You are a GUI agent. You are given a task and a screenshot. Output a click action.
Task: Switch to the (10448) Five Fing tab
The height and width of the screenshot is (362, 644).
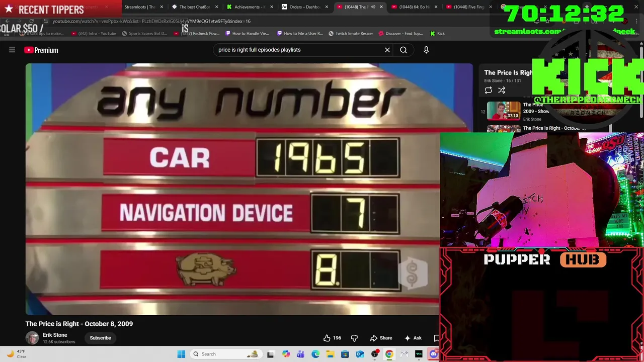pos(465,7)
